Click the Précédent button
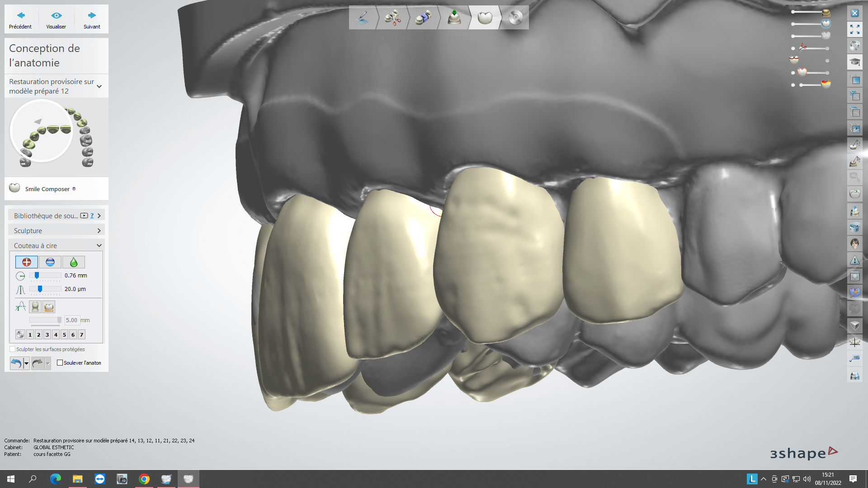Viewport: 868px width, 488px height. (20, 20)
